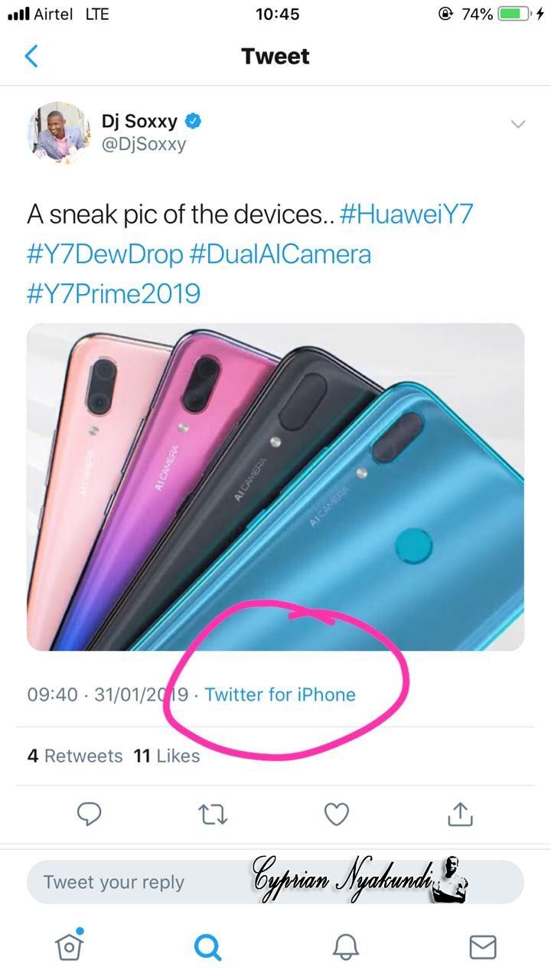
Task: Open Dj Soxxy's profile picture
Action: (60, 132)
